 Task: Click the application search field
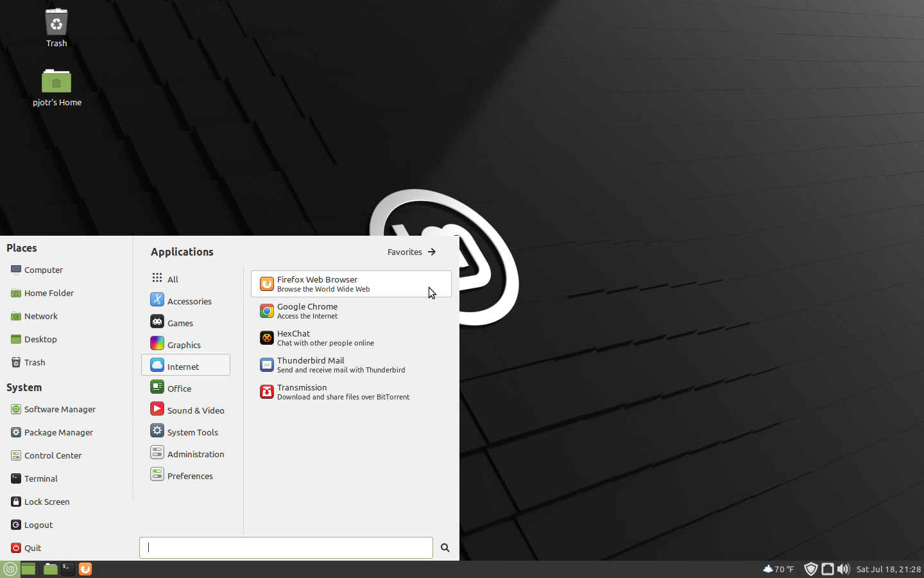(x=286, y=548)
